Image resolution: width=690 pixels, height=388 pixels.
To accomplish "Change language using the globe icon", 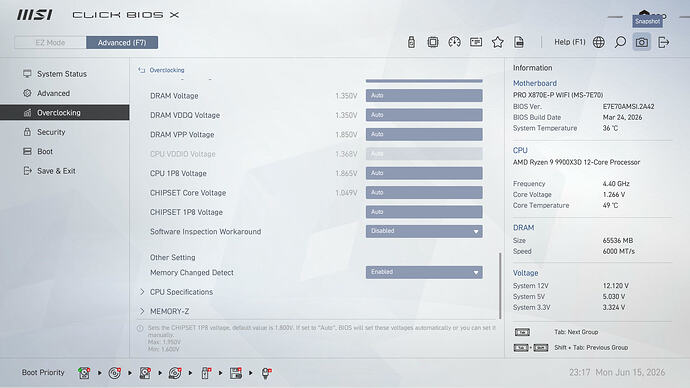I will tap(598, 42).
